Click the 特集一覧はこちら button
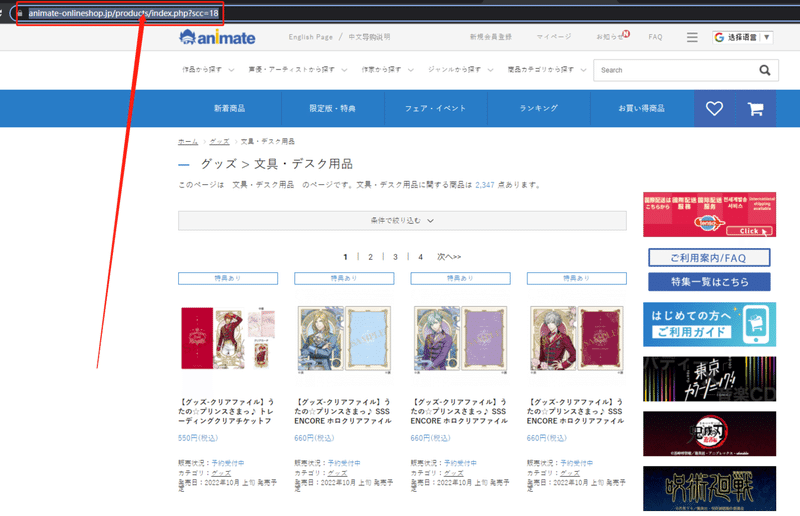The image size is (800, 516). [x=709, y=282]
